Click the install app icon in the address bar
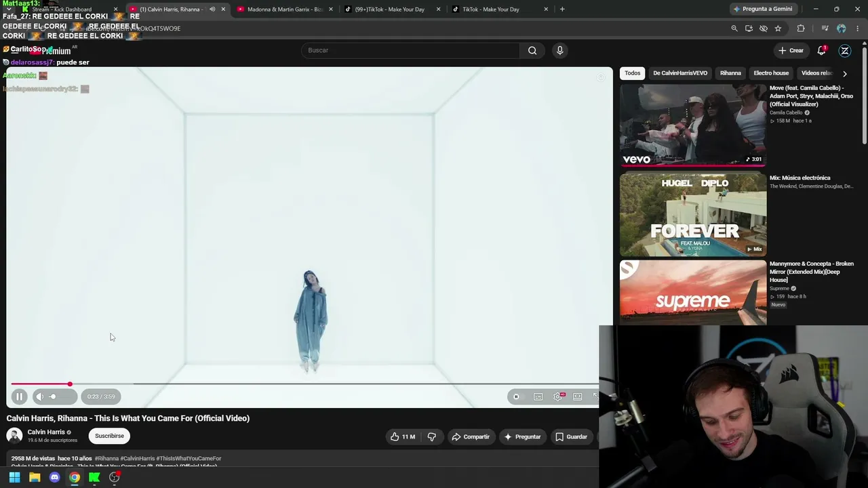Image resolution: width=868 pixels, height=488 pixels. pos(749,28)
